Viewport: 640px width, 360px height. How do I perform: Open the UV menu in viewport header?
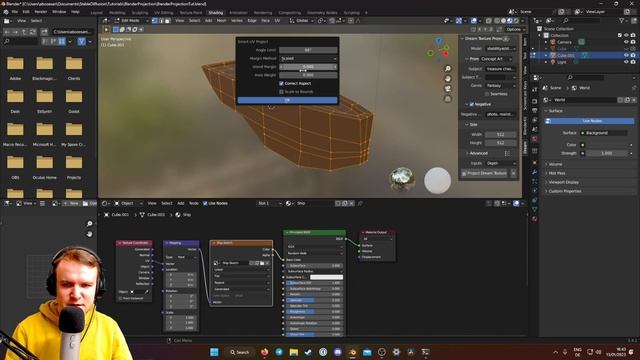point(277,20)
